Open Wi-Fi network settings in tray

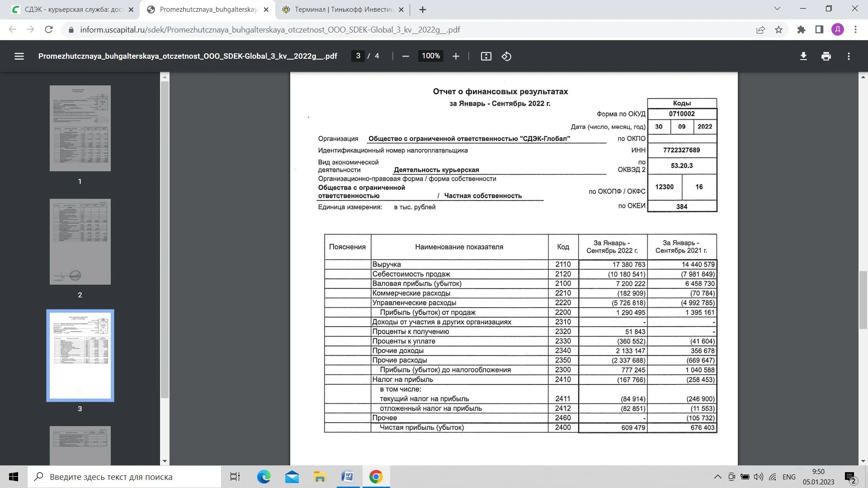pyautogui.click(x=773, y=477)
